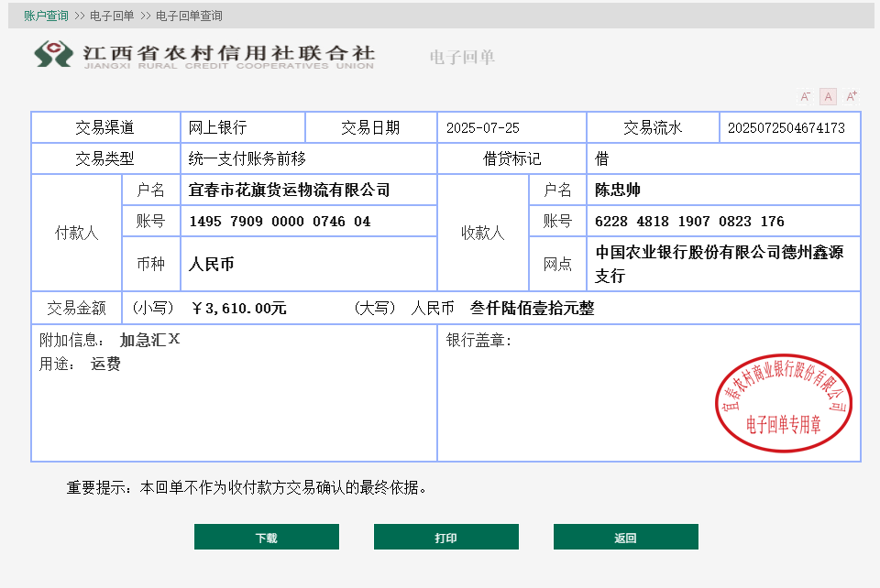Click the transaction date 2025-07-25
This screenshot has width=880, height=588.
point(483,128)
